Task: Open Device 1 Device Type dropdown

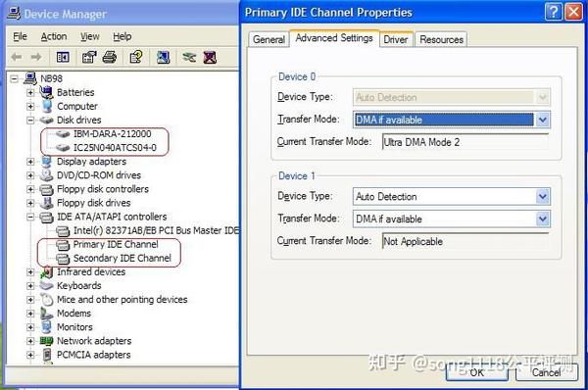Action: click(x=542, y=197)
